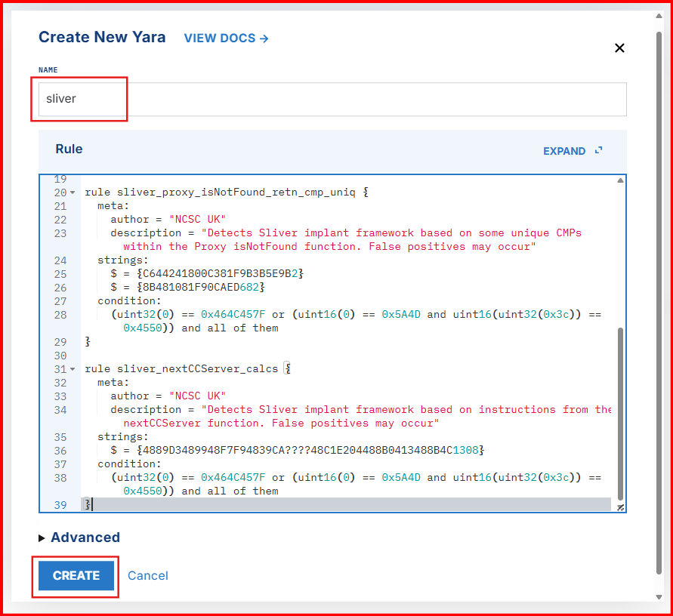Cancel creating the Yara rule
The height and width of the screenshot is (616, 673).
coord(148,575)
